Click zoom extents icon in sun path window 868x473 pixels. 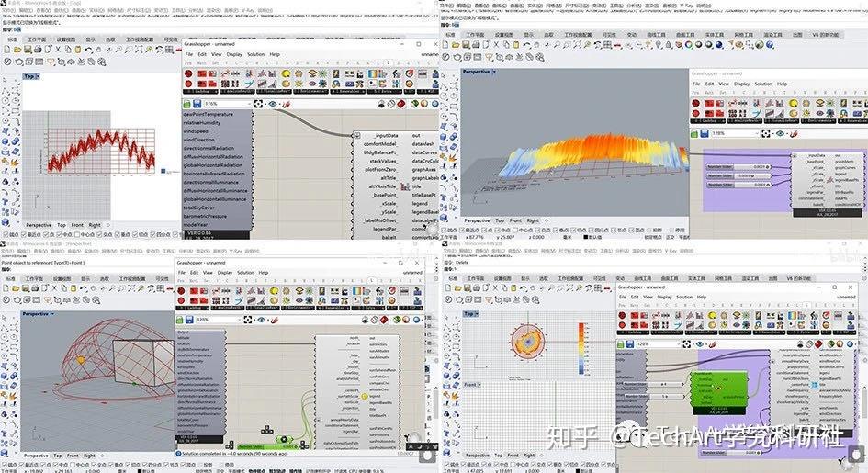click(x=247, y=320)
